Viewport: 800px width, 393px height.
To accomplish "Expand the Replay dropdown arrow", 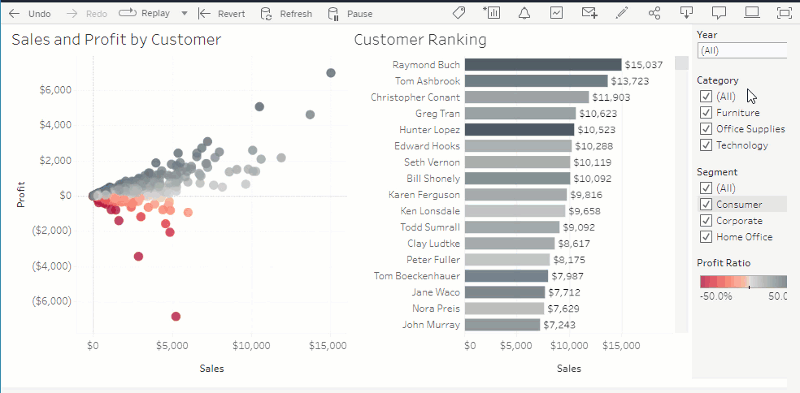I will pos(185,14).
